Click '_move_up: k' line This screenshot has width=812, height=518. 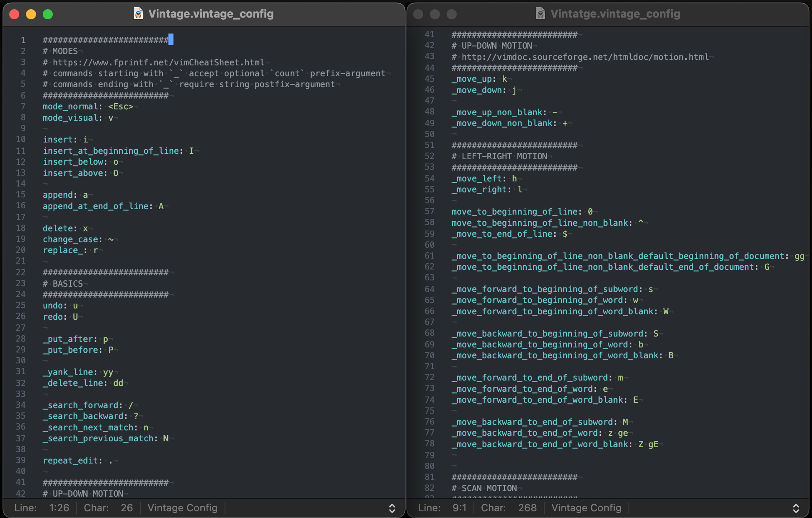coord(479,79)
